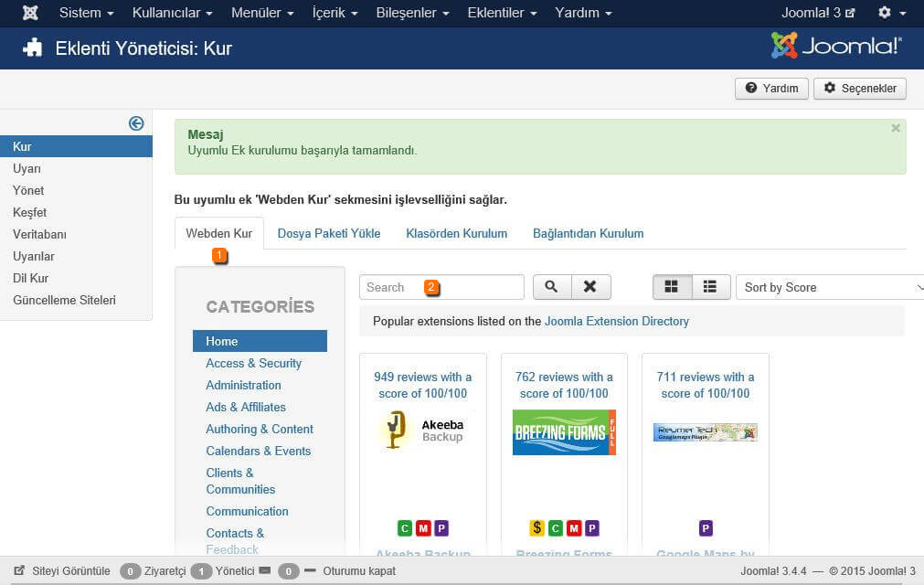Click the Akeeba Backup extension logo

pos(422,431)
